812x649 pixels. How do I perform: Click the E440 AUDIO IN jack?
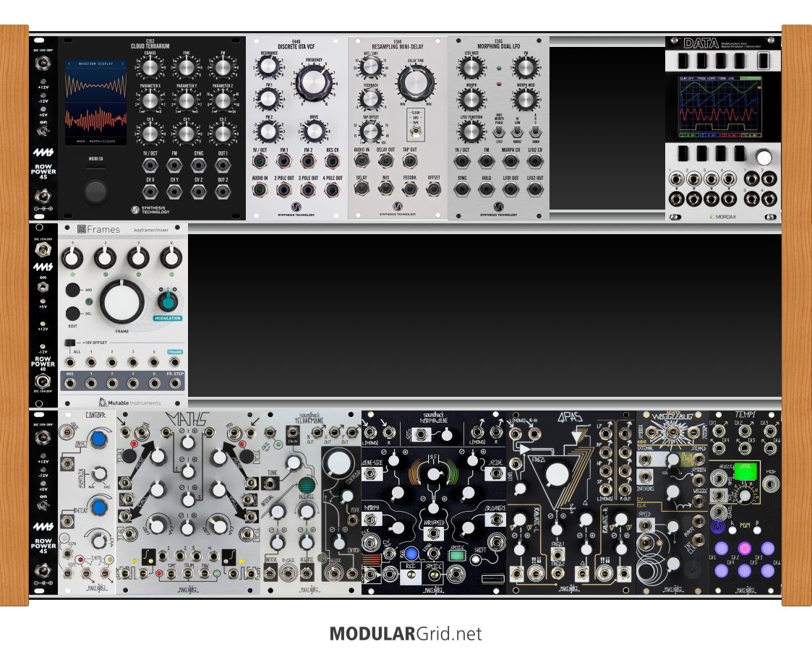pos(260,190)
